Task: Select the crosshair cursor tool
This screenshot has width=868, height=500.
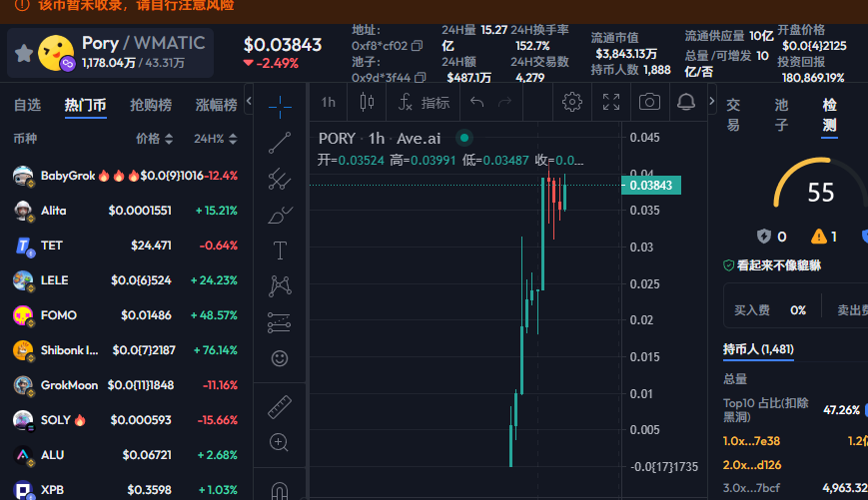Action: click(280, 107)
